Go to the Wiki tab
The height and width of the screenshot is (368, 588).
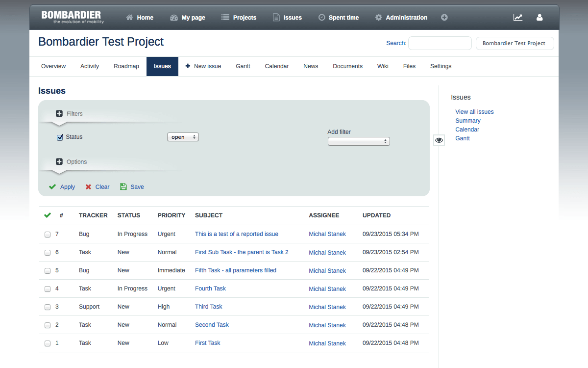[383, 66]
